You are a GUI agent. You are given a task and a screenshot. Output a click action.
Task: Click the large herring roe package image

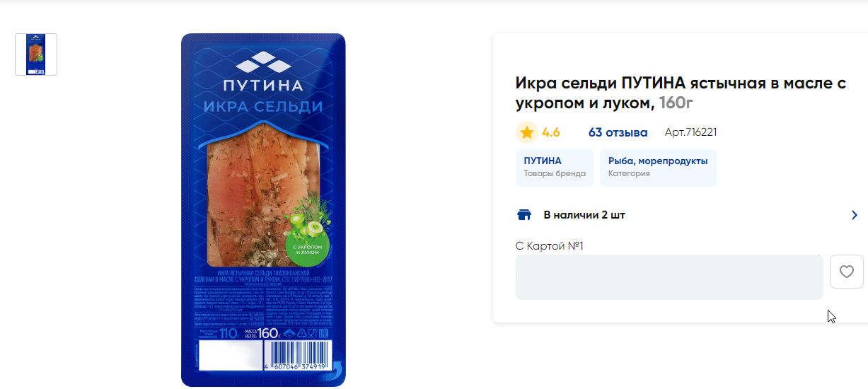pos(263,210)
